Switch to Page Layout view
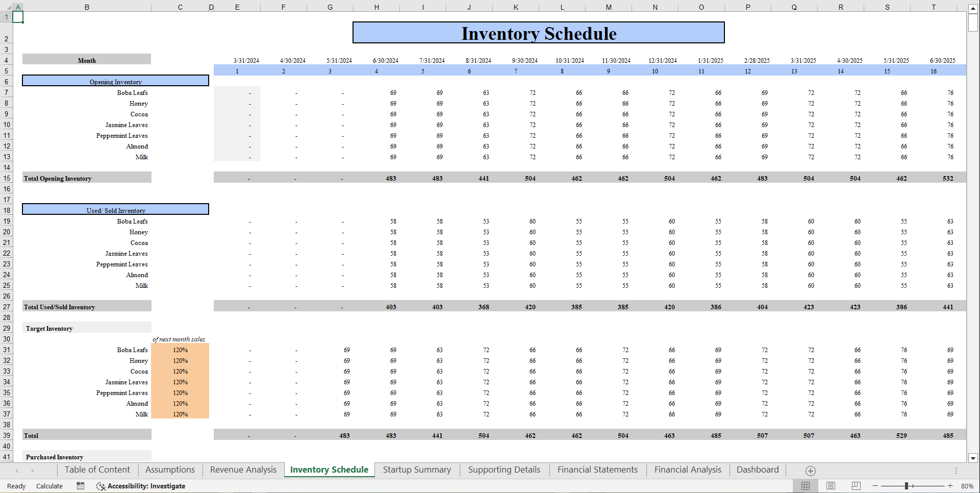This screenshot has width=980, height=493. pos(831,486)
